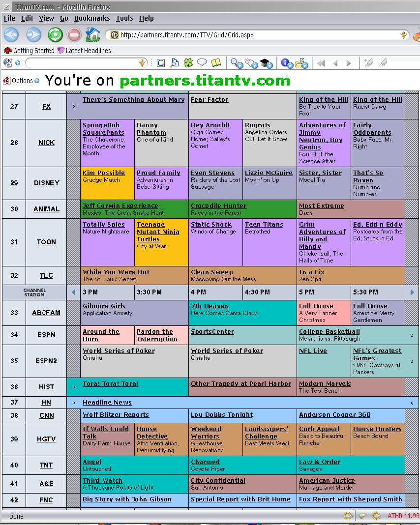The image size is (420, 525).
Task: Click the plain highlighter pen icon
Action: 383,62
